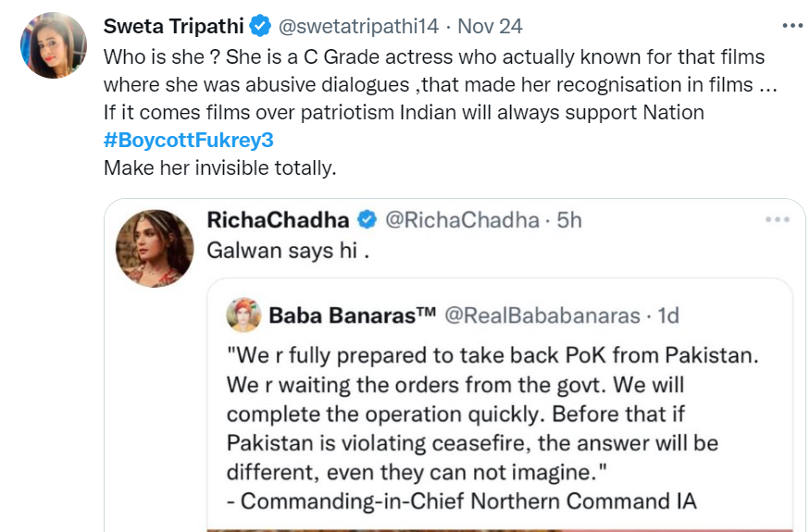810x532 pixels.
Task: Click the Baba Banaras avatar icon
Action: [243, 315]
